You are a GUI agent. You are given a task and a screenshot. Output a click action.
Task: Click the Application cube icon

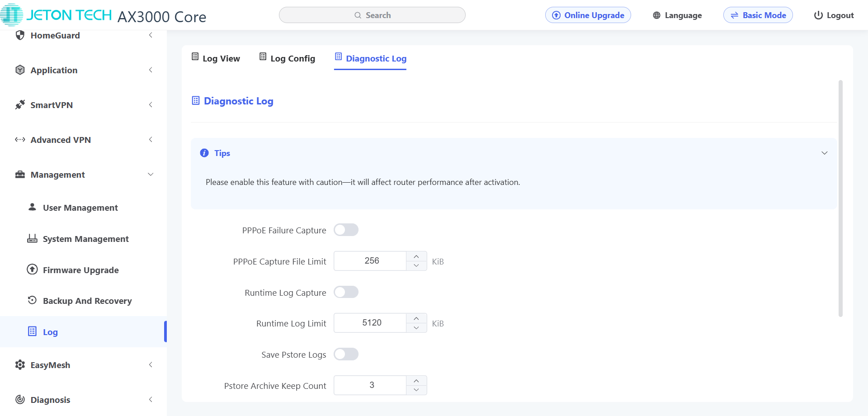click(x=20, y=70)
